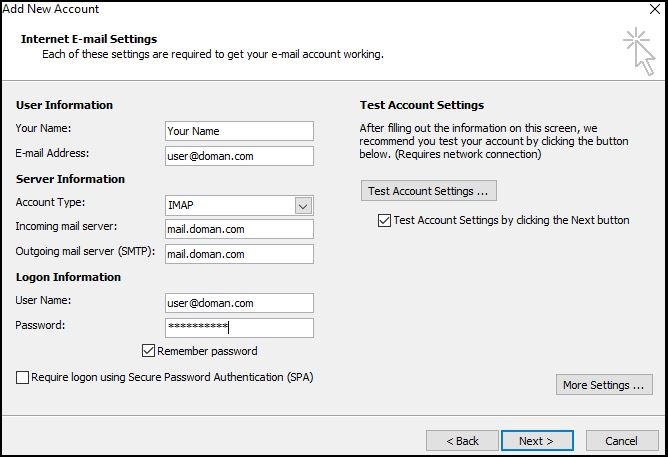The width and height of the screenshot is (668, 457).
Task: Focus the Your Name text field
Action: pyautogui.click(x=239, y=131)
